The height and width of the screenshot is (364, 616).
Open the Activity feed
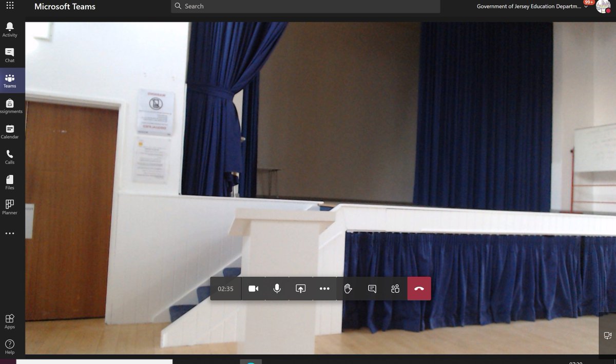coord(10,30)
